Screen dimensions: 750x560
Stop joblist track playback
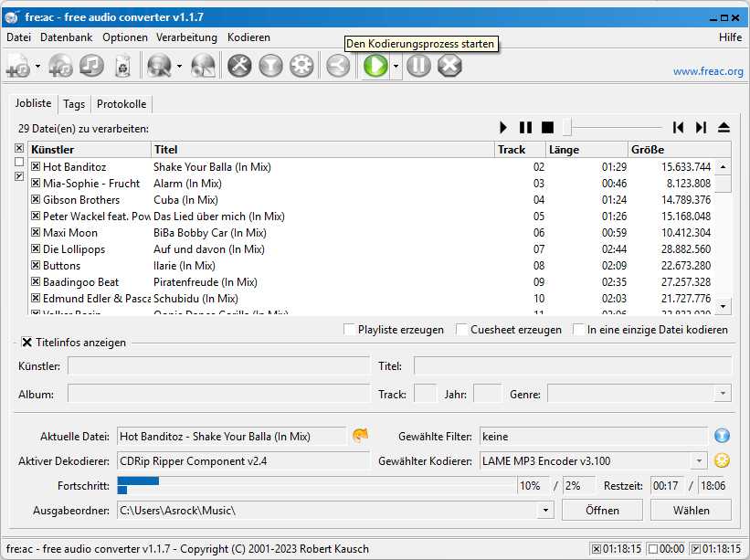(x=548, y=128)
